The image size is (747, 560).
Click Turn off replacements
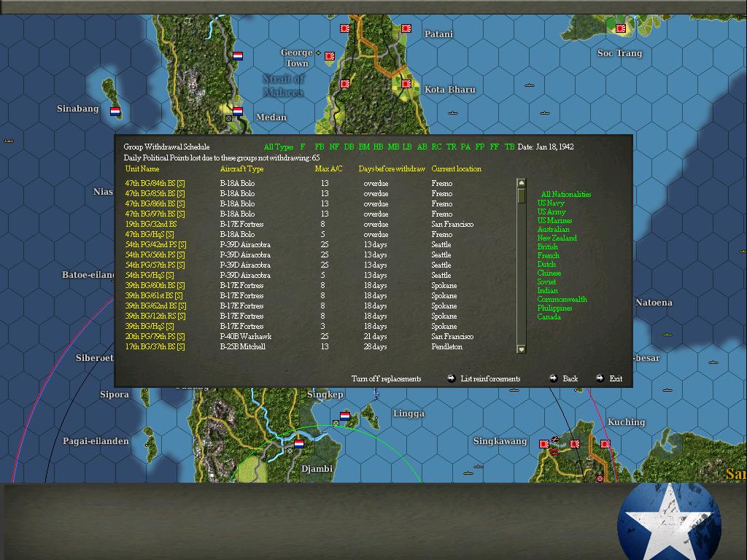[x=387, y=379]
